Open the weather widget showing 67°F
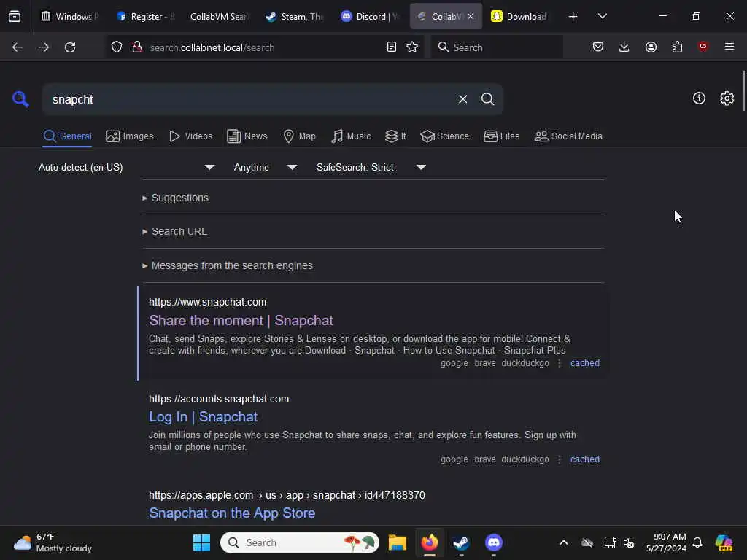Viewport: 747px width, 560px height. pos(53,542)
